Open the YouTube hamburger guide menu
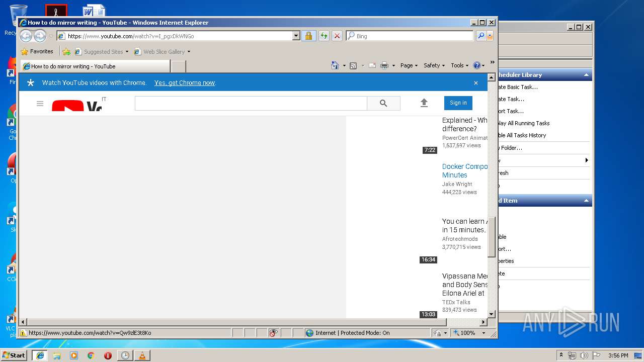644x362 pixels. pyautogui.click(x=40, y=104)
